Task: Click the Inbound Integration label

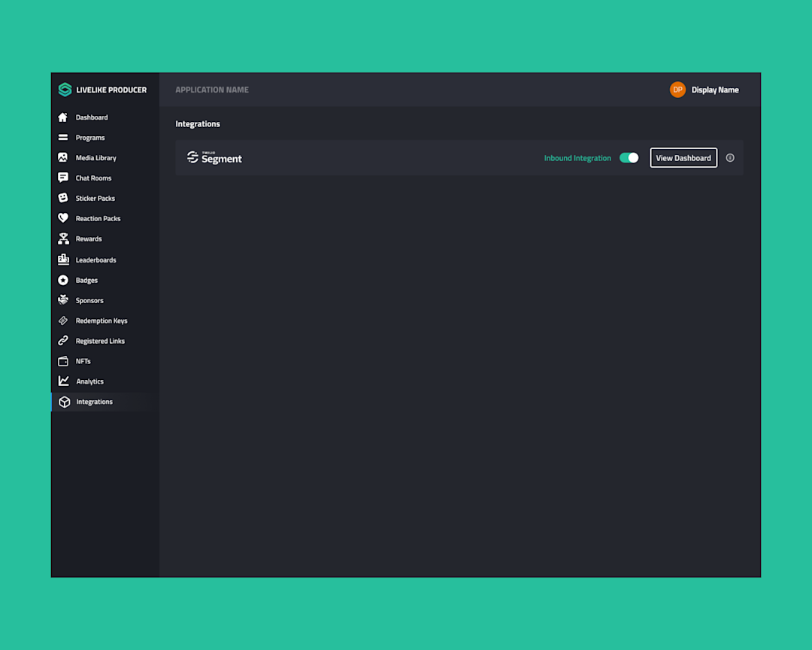Action: pos(577,158)
